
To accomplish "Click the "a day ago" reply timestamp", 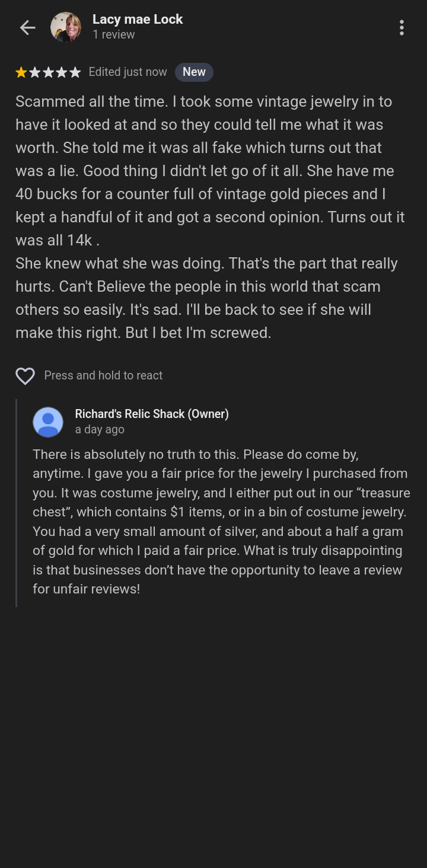I will click(x=100, y=430).
